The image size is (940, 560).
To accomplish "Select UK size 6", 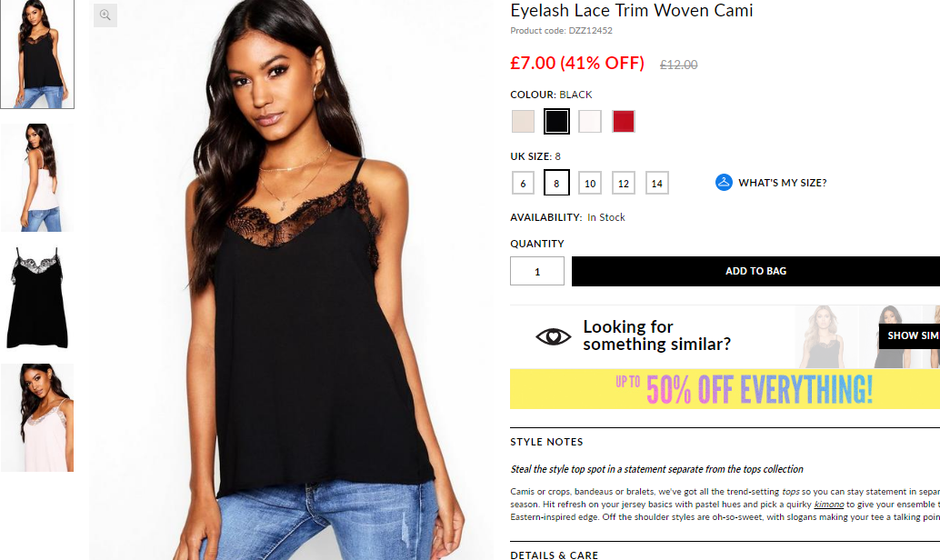I will 523,184.
